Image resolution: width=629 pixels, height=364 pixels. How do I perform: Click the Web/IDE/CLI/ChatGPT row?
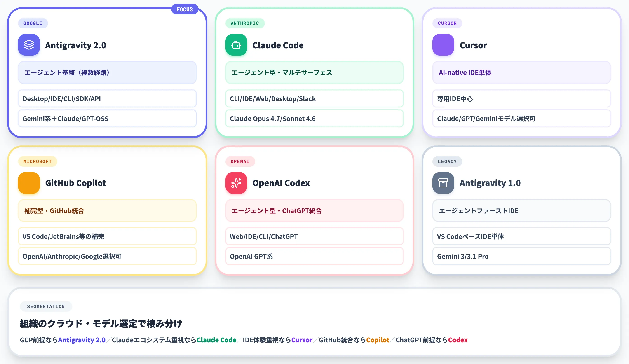point(314,236)
